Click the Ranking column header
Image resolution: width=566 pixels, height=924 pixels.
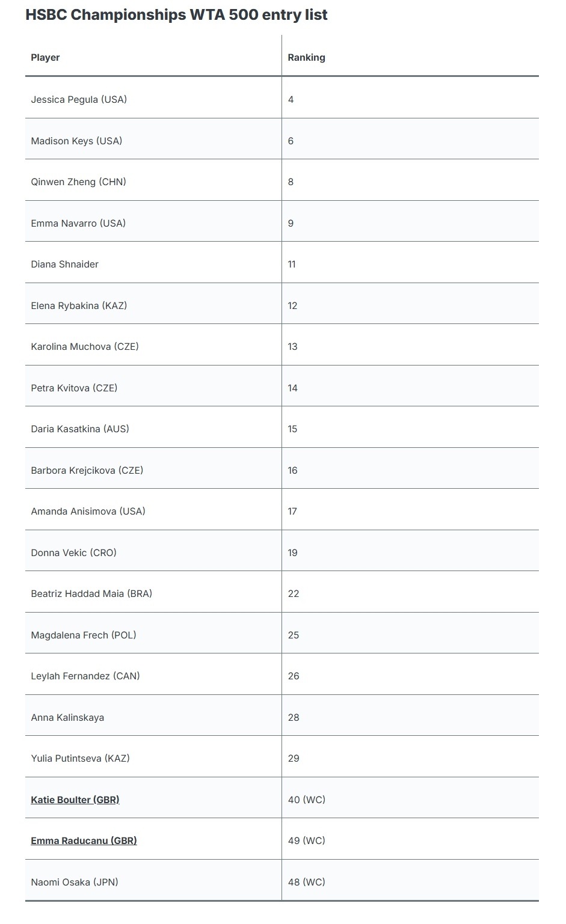click(x=306, y=58)
